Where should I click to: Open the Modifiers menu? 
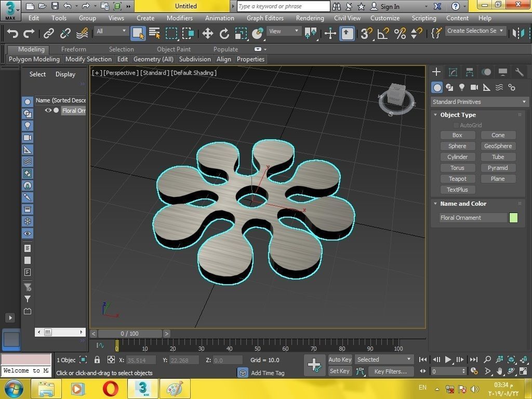(x=179, y=18)
